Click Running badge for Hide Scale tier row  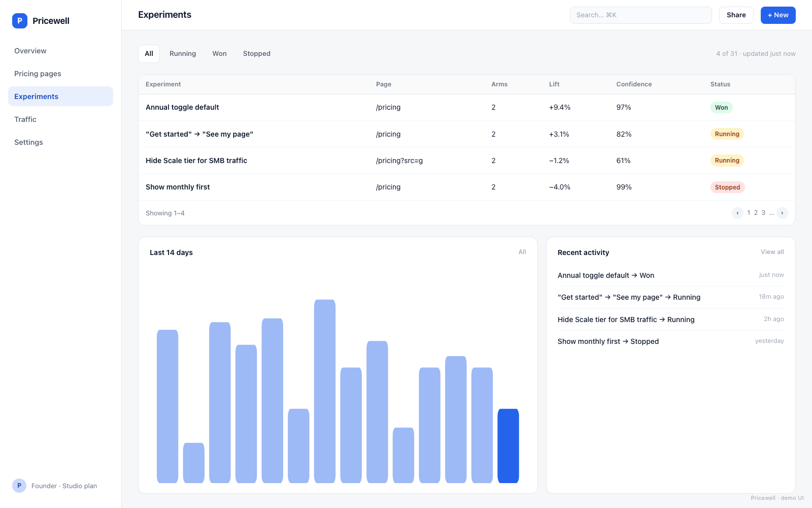point(727,161)
